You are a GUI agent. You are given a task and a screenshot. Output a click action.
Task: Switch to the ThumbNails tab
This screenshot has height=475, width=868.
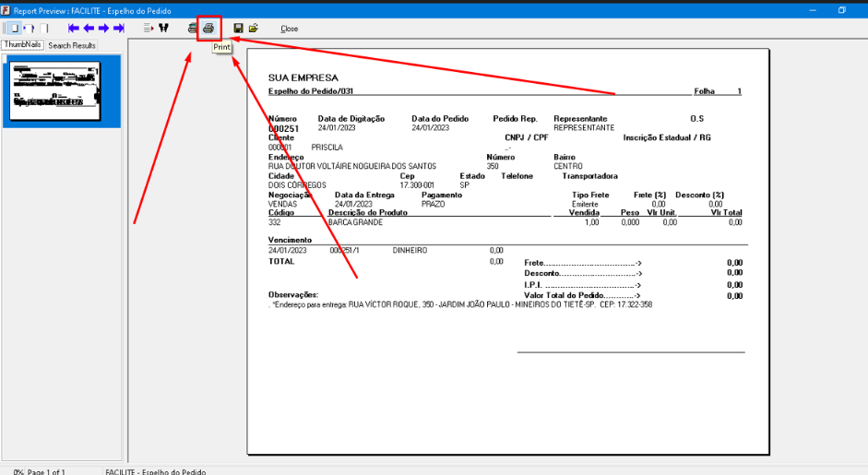point(22,44)
